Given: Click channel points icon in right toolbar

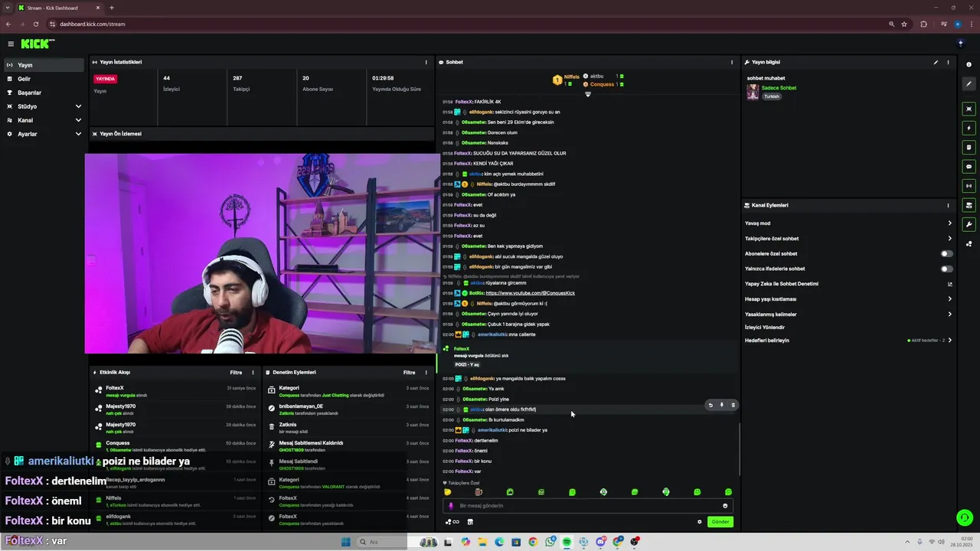Looking at the screenshot, I should (969, 244).
